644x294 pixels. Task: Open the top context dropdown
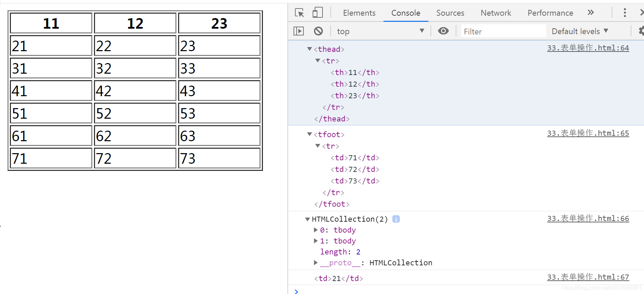pos(380,31)
